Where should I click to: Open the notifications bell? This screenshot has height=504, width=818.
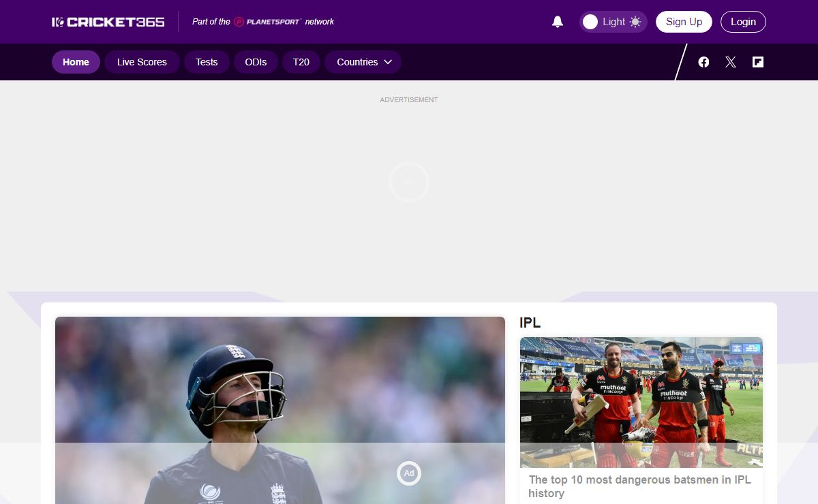coord(558,22)
